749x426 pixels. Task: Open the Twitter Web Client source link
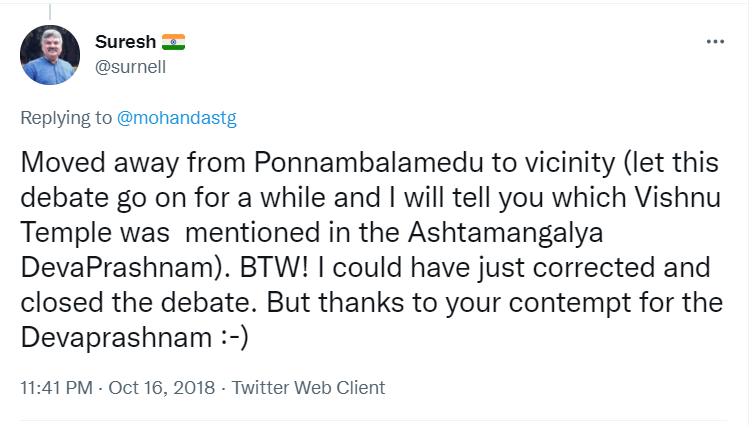pos(308,388)
